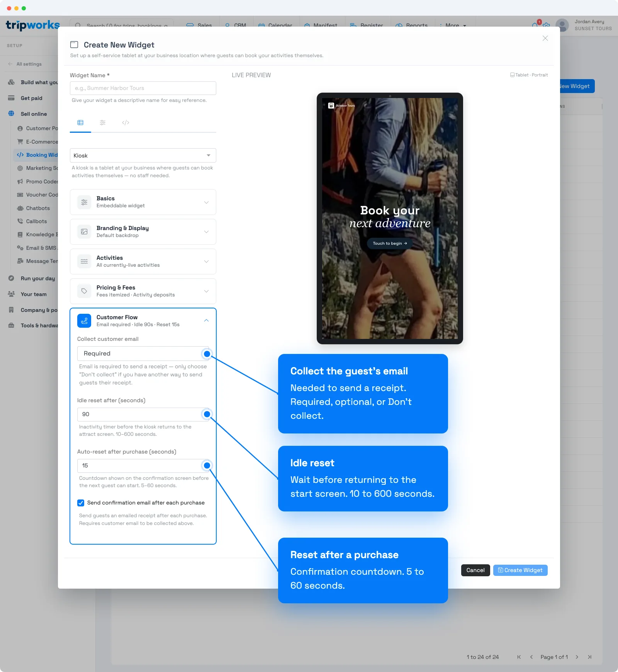
Task: Open Callbots sidebar item
Action: [32, 221]
